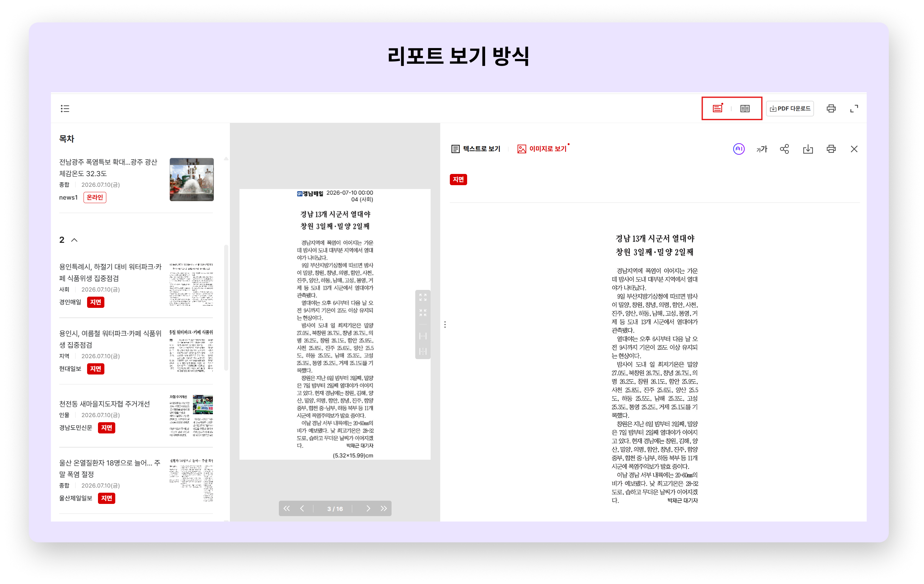The image size is (924, 584).
Task: Click the 울산제일일보 source name
Action: [76, 498]
